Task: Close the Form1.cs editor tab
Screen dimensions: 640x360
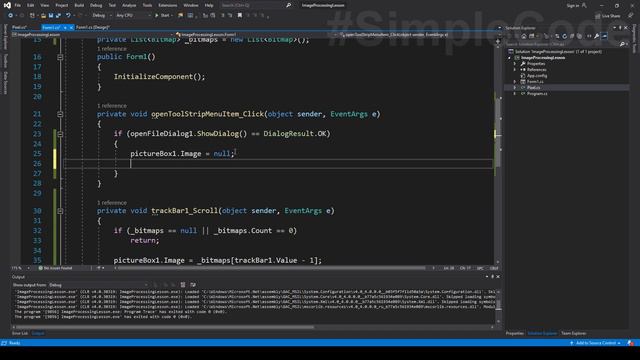Action: [71, 27]
